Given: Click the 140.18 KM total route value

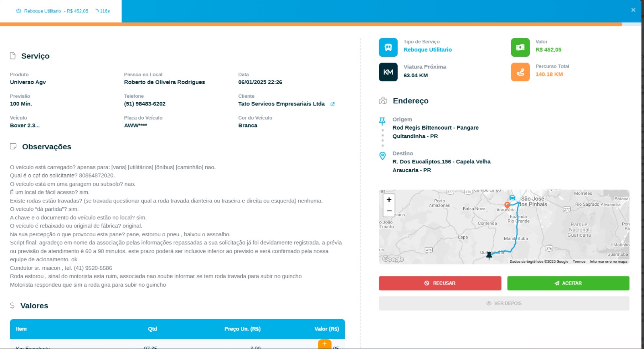Looking at the screenshot, I should point(549,74).
